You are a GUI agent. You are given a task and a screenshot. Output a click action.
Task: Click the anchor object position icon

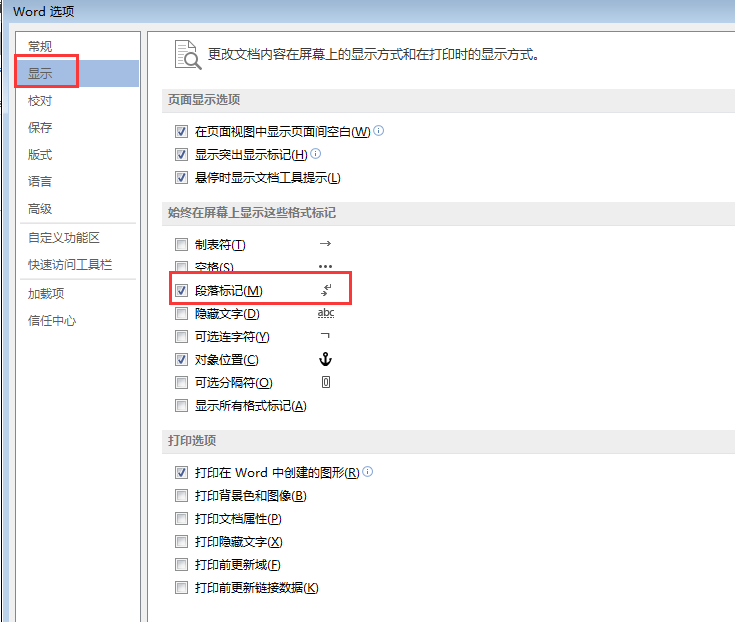(x=325, y=360)
